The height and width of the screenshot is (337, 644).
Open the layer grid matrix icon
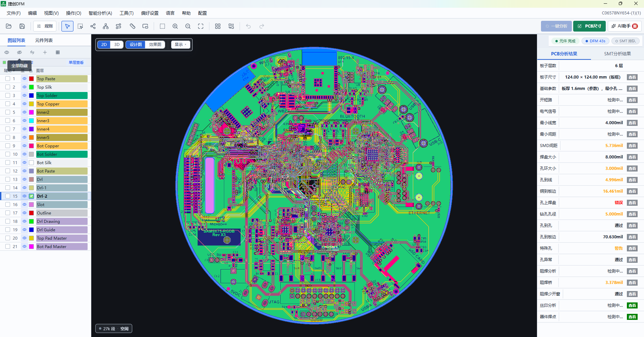coord(58,52)
